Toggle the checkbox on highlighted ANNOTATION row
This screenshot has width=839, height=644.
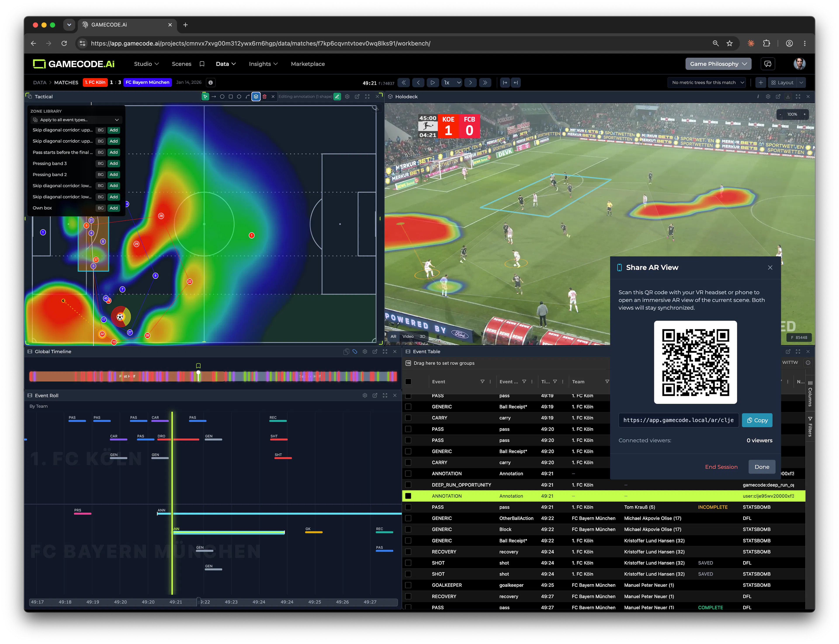click(408, 496)
